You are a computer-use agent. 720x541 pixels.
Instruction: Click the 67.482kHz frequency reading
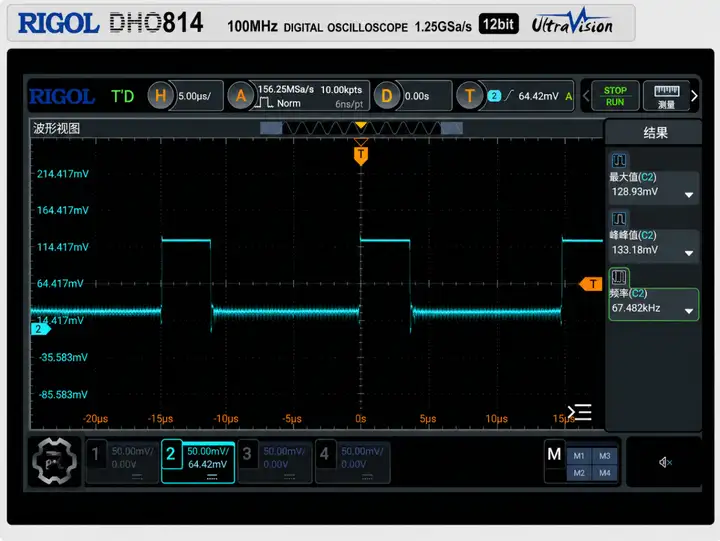[636, 308]
